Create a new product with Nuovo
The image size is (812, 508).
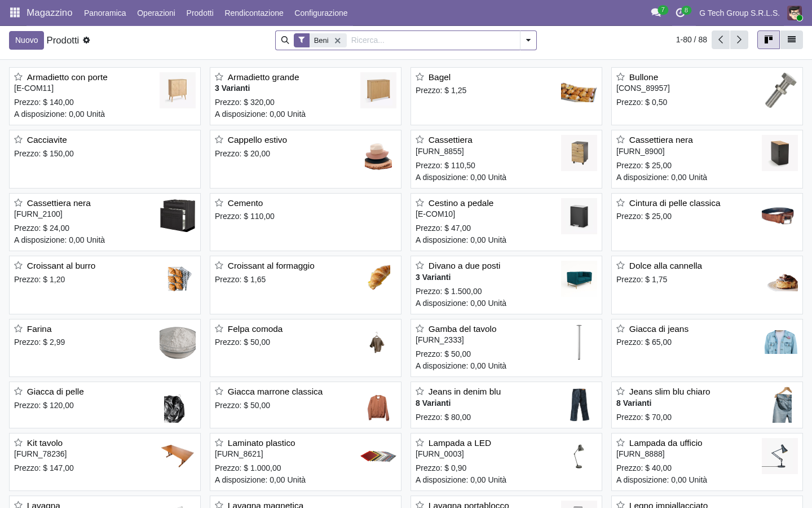(27, 40)
